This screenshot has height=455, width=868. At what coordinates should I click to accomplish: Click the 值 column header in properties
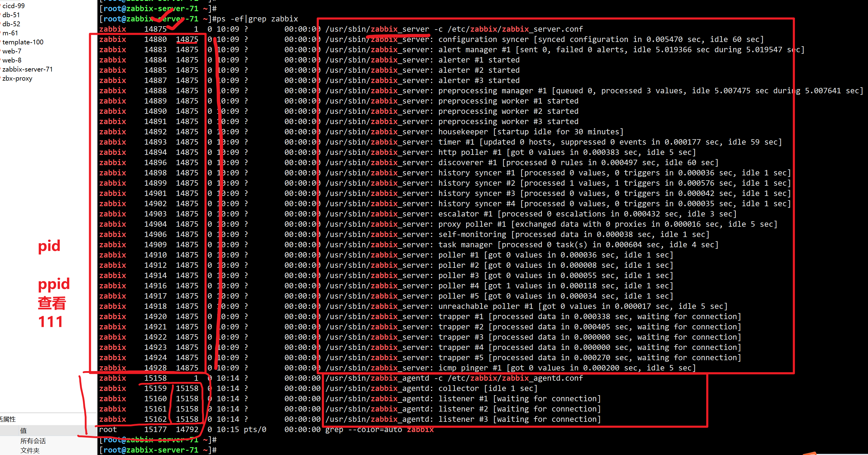(23, 430)
